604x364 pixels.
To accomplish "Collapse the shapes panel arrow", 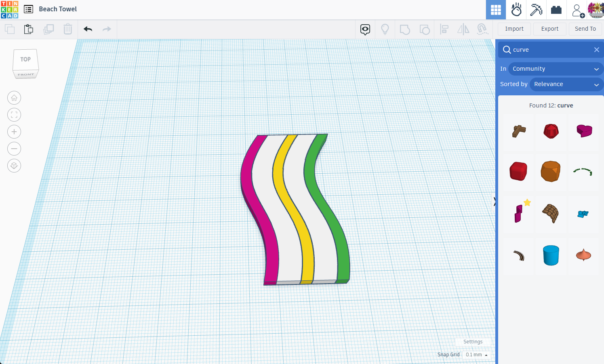I will click(495, 202).
